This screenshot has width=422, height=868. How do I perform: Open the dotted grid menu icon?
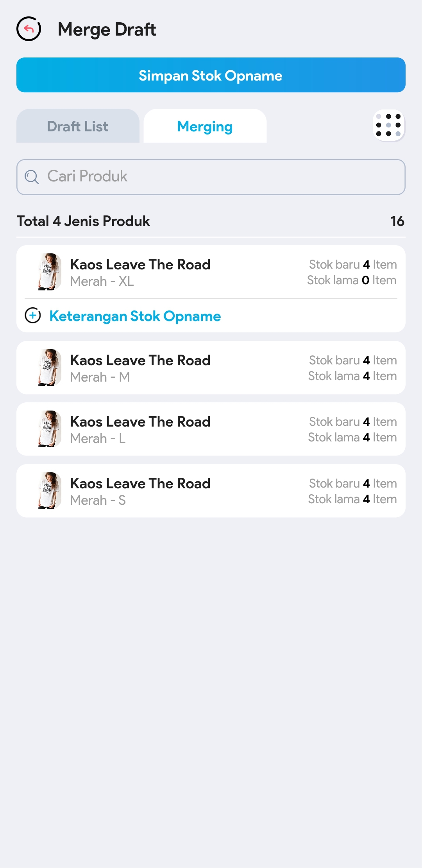388,126
